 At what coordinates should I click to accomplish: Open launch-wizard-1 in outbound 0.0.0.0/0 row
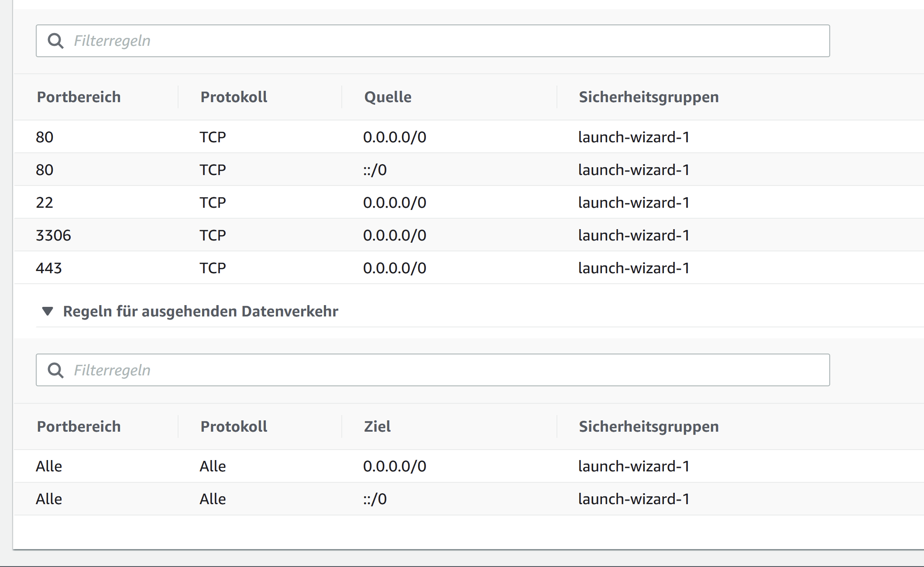click(634, 466)
